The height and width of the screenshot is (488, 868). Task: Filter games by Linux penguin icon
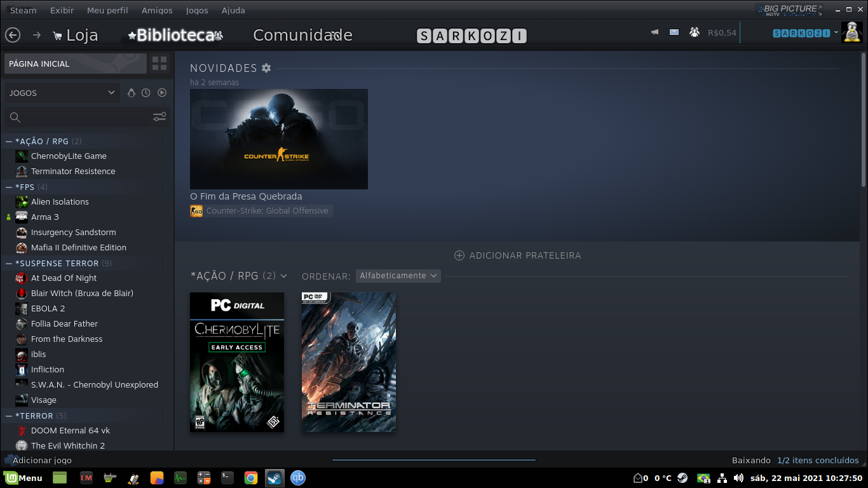pos(132,93)
